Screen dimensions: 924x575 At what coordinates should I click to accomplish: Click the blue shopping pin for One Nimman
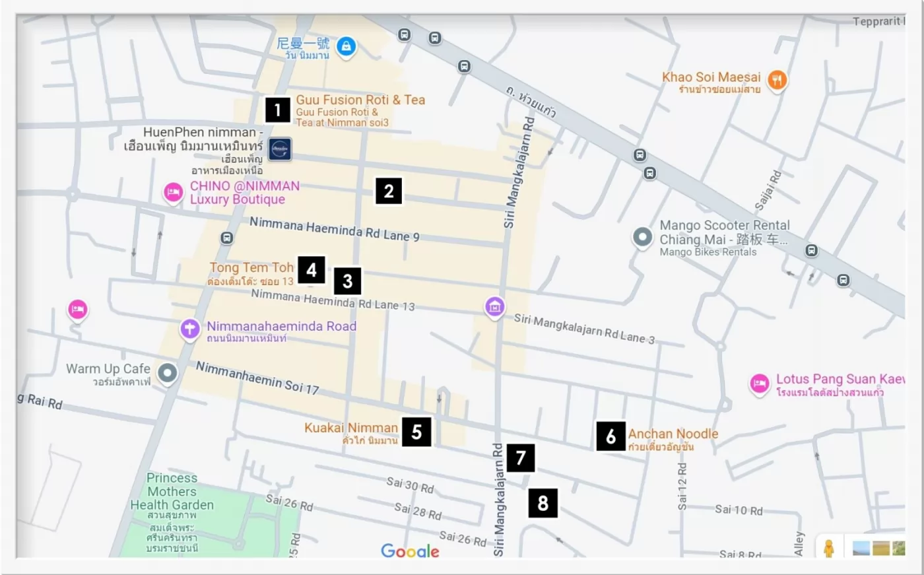[346, 47]
